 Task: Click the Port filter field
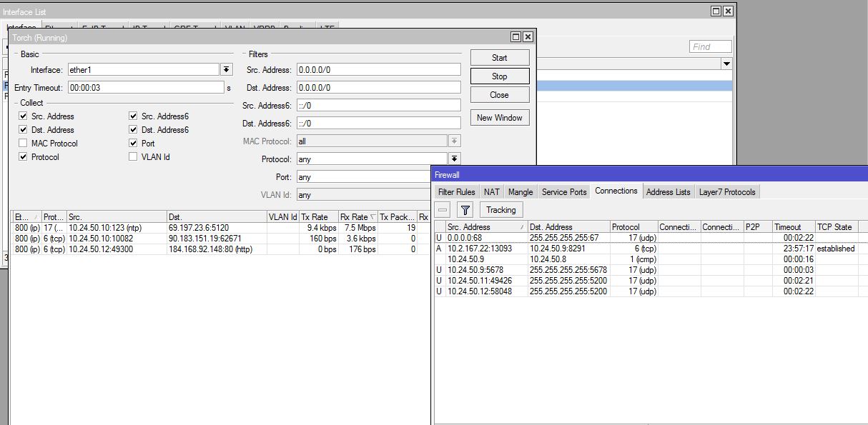click(x=364, y=176)
